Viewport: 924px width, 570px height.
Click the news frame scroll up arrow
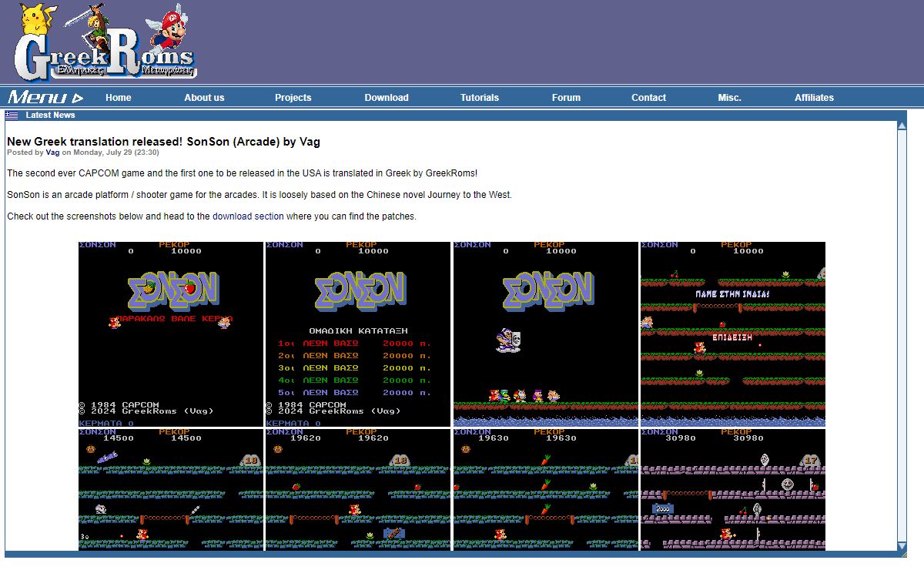(902, 126)
